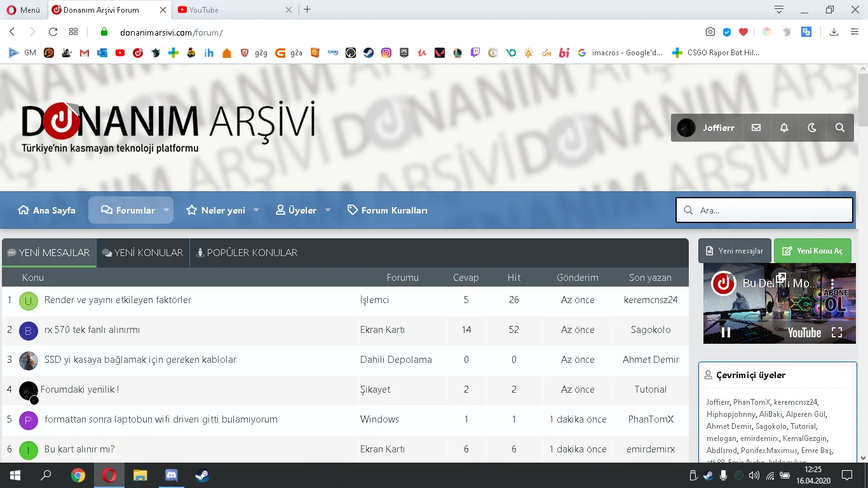This screenshot has height=488, width=868.
Task: Open a new browser tab
Action: point(308,10)
